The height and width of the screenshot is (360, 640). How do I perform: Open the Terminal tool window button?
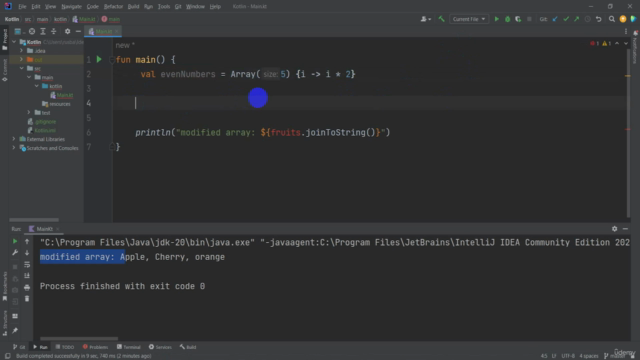point(129,347)
